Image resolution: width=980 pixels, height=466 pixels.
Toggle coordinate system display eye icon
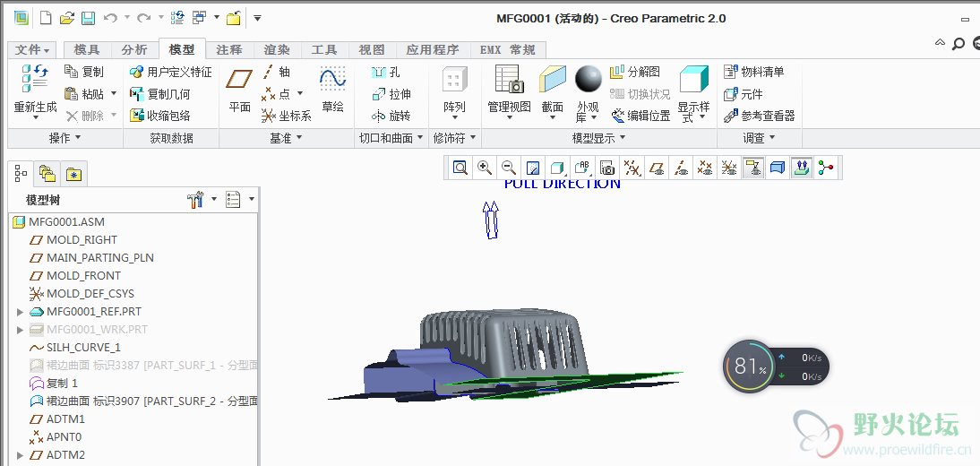coord(729,168)
